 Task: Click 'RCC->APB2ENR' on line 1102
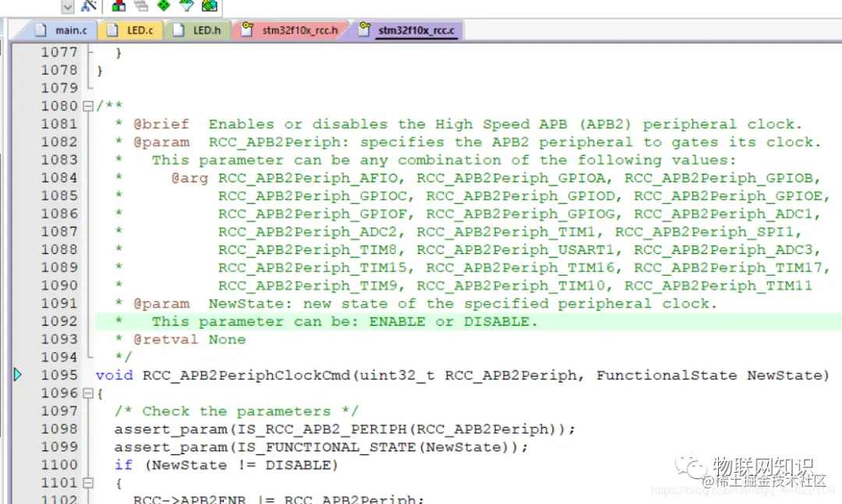click(x=189, y=499)
